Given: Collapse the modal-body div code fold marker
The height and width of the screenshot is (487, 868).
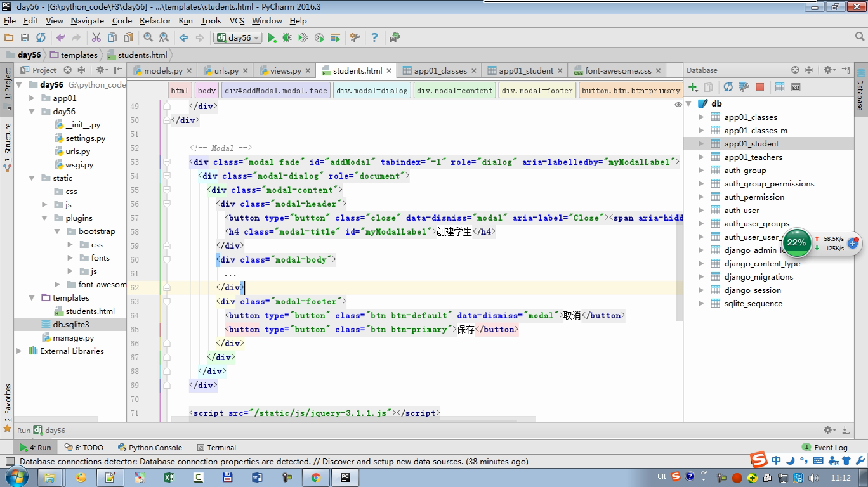Looking at the screenshot, I should pyautogui.click(x=167, y=259).
